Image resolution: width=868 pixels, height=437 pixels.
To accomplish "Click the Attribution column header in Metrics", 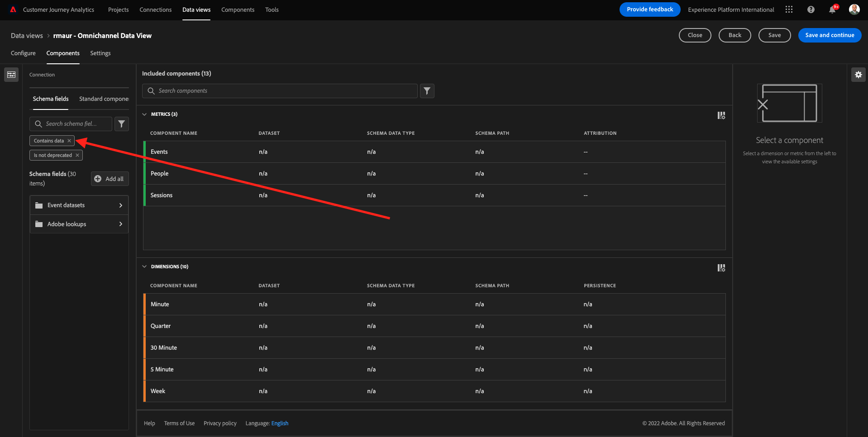I will pos(600,133).
